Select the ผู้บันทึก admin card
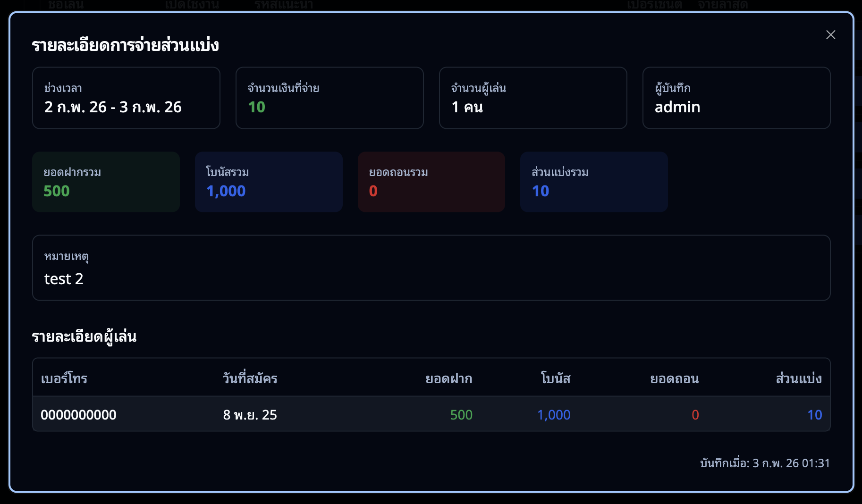This screenshot has width=862, height=504. 736,98
